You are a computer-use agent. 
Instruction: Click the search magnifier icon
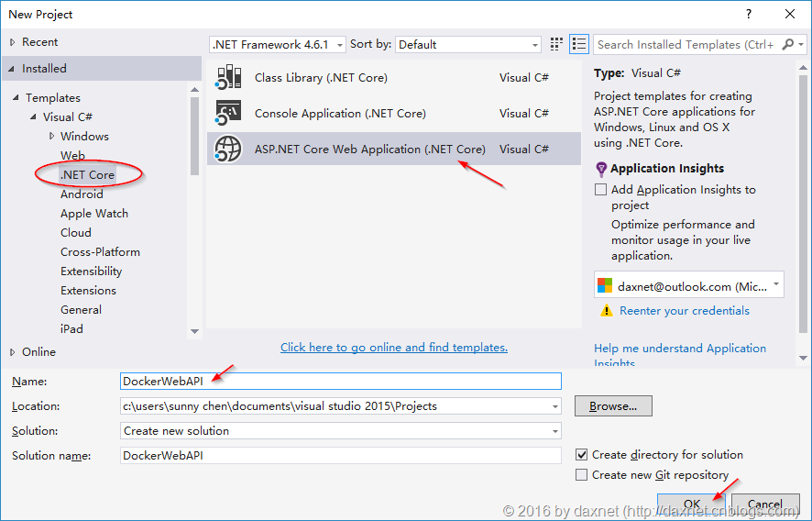[787, 45]
